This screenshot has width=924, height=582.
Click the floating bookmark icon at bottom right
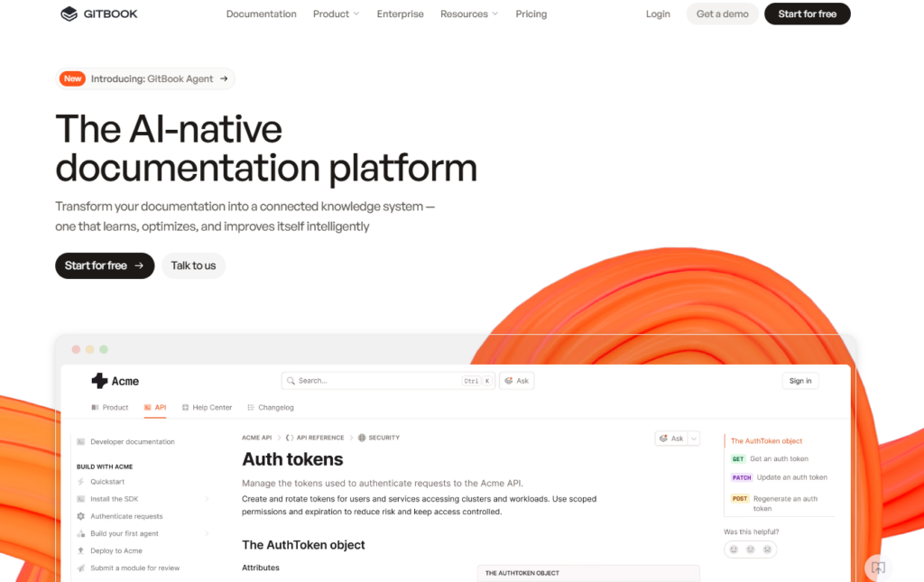(878, 568)
